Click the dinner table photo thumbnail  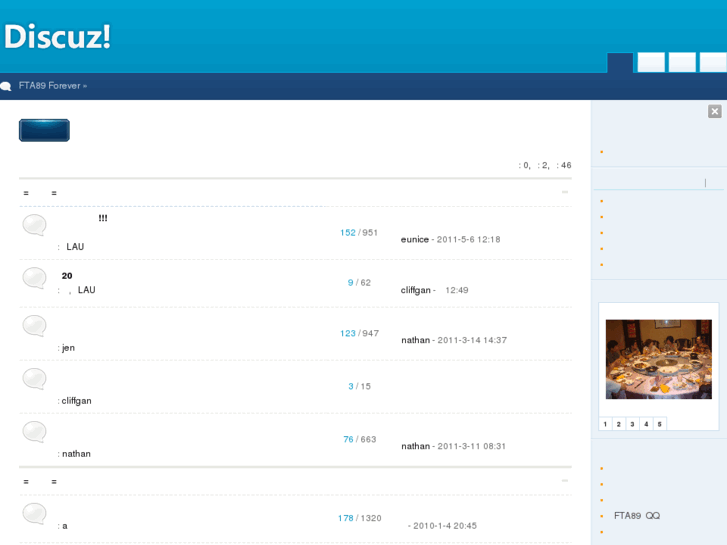658,359
